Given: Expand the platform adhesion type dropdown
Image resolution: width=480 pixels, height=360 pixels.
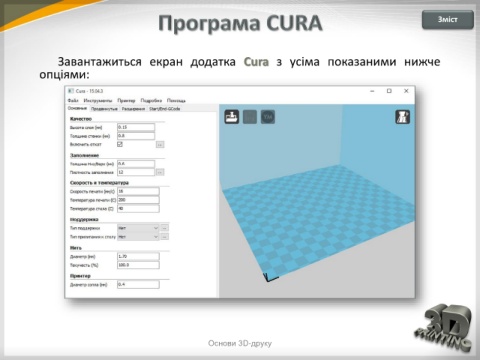Looking at the screenshot, I should click(138, 237).
